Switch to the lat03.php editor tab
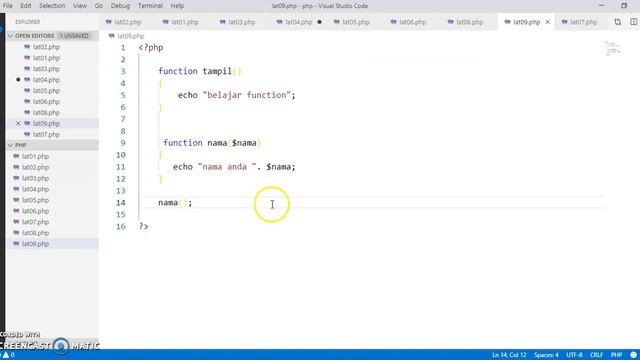Viewport: 640px width, 360px height. tap(241, 22)
